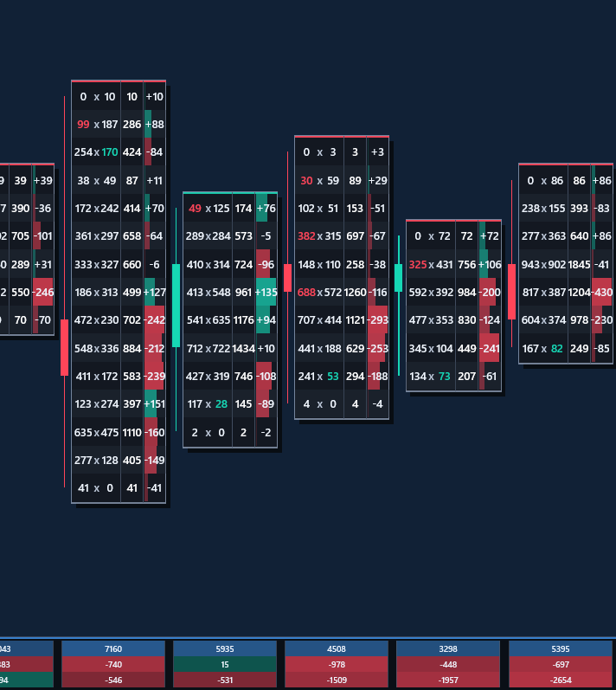The width and height of the screenshot is (616, 690).
Task: Click the cumulative delta cell -1509
Action: [337, 680]
